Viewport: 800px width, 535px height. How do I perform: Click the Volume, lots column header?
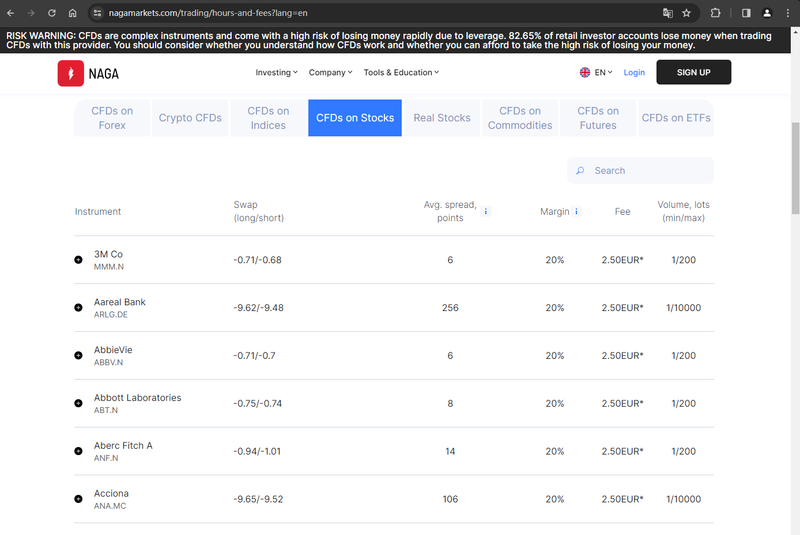(684, 211)
